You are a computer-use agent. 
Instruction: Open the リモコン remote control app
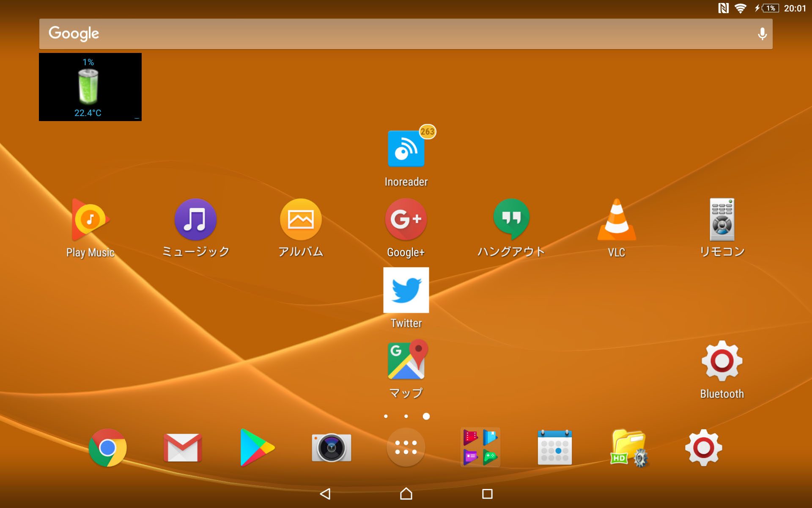pos(722,219)
